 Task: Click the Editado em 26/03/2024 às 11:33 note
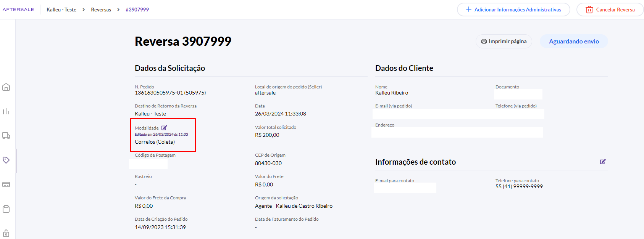point(161,134)
